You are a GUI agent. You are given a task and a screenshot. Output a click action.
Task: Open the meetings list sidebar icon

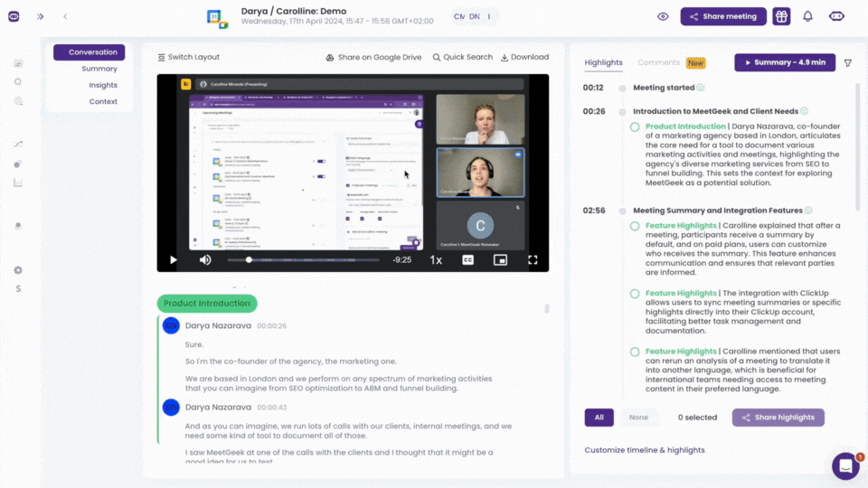[18, 63]
